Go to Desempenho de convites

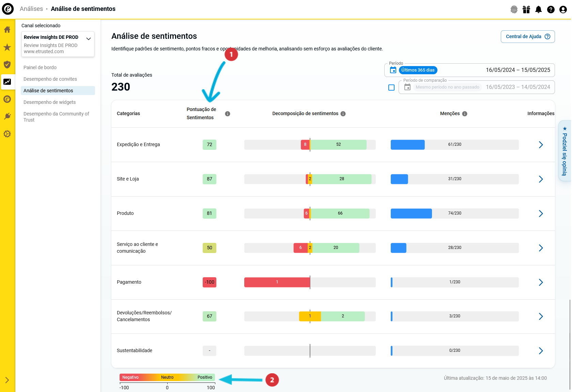50,79
